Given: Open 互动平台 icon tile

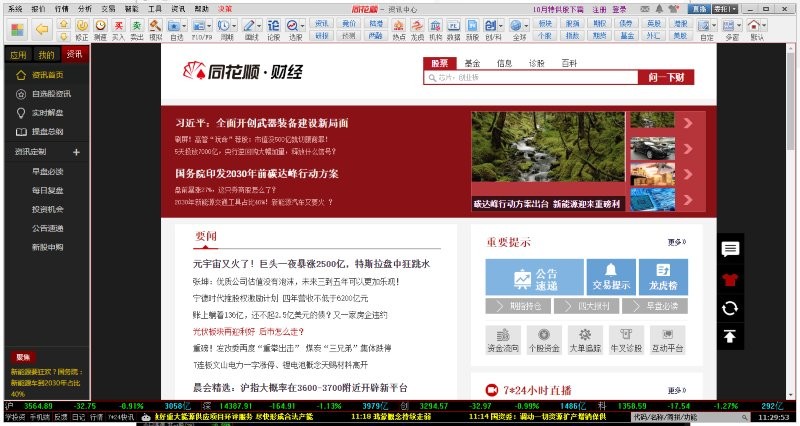Looking at the screenshot, I should (x=667, y=340).
